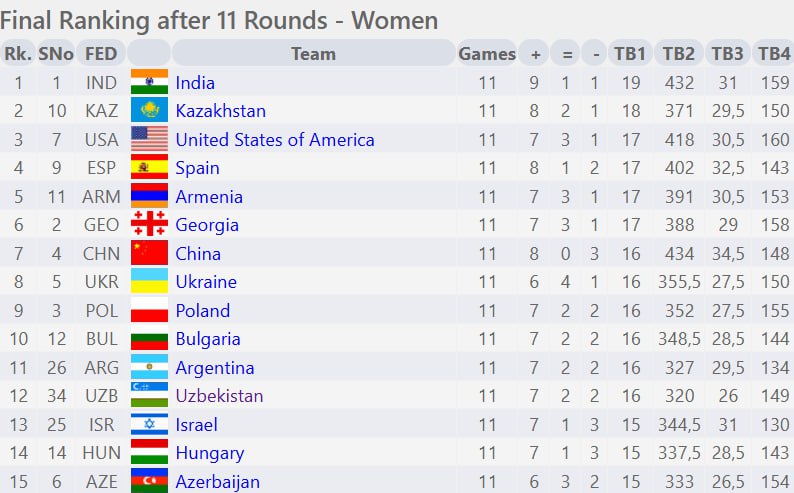Screen dimensions: 794x493
Task: Click the Games column header
Action: pos(487,53)
